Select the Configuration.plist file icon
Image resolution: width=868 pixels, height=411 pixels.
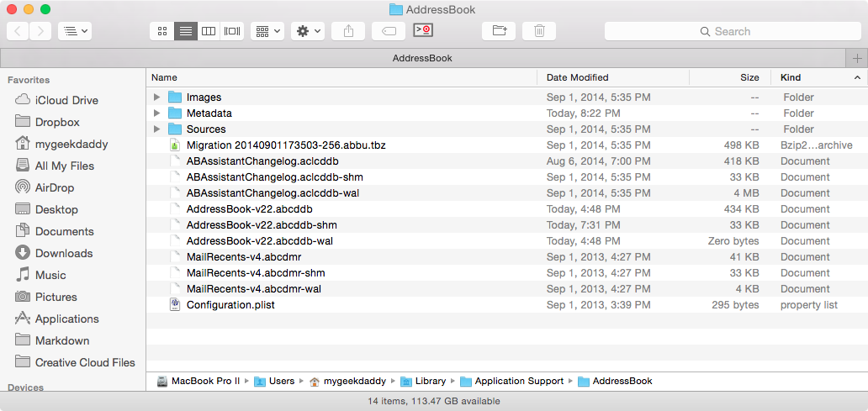(x=175, y=305)
